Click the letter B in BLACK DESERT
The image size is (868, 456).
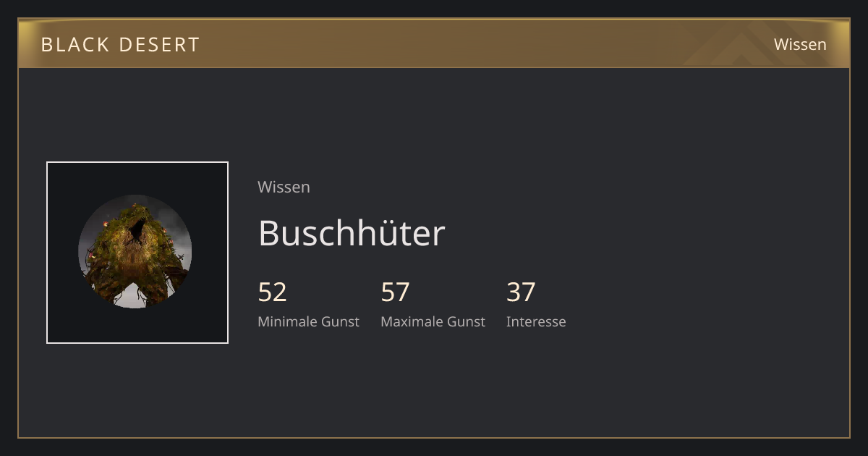47,44
